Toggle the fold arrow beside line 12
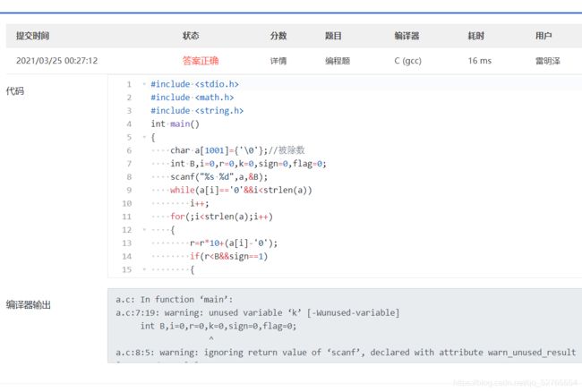Screen dimensions: 582x392 (x=144, y=230)
